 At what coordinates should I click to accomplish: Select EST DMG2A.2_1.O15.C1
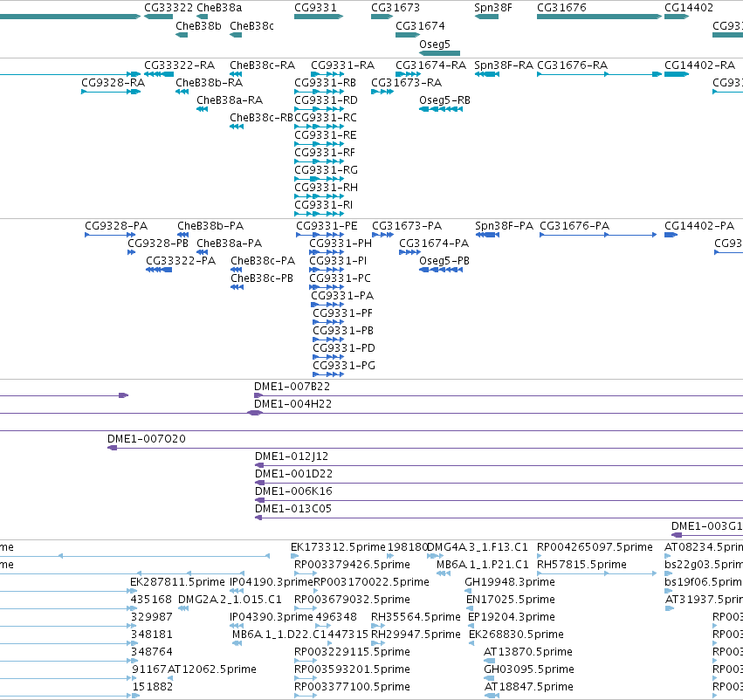coord(230,600)
